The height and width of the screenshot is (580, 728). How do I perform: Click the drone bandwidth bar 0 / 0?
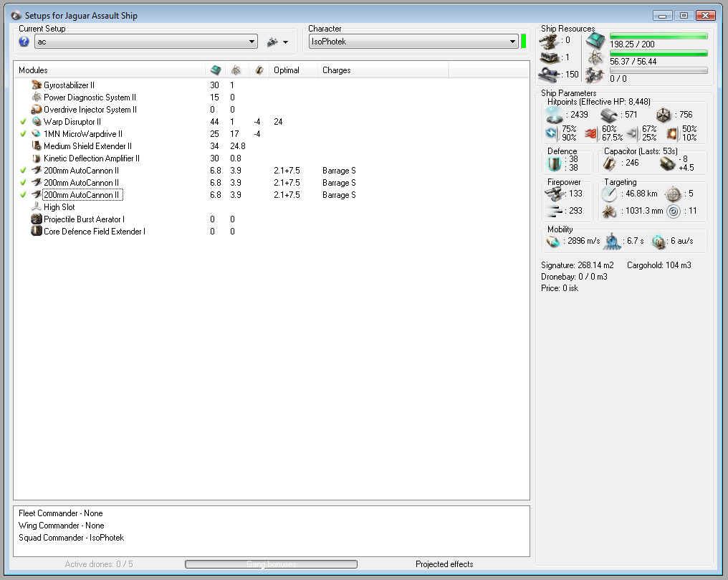point(658,70)
